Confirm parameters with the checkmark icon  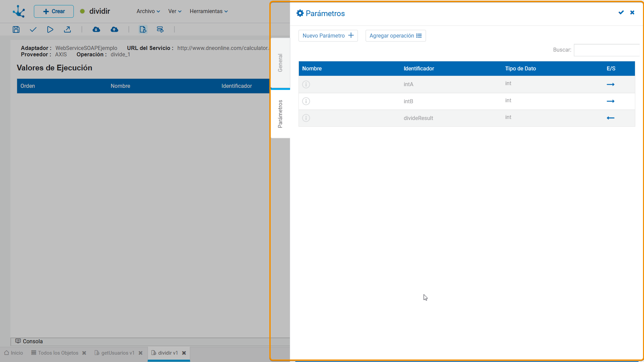coord(621,12)
